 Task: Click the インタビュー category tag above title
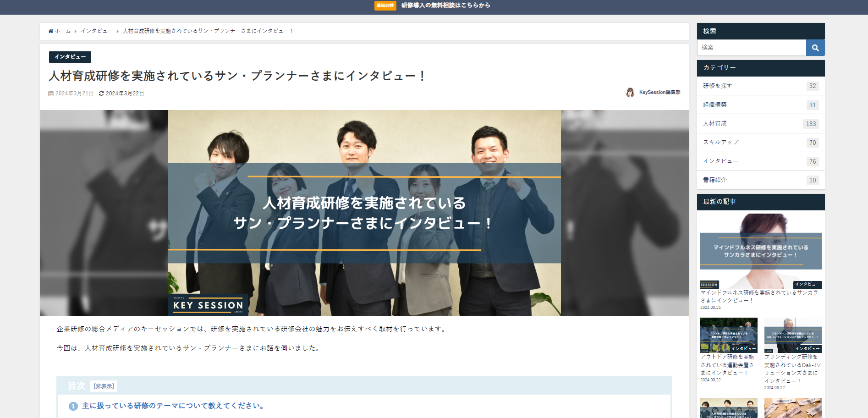[70, 57]
